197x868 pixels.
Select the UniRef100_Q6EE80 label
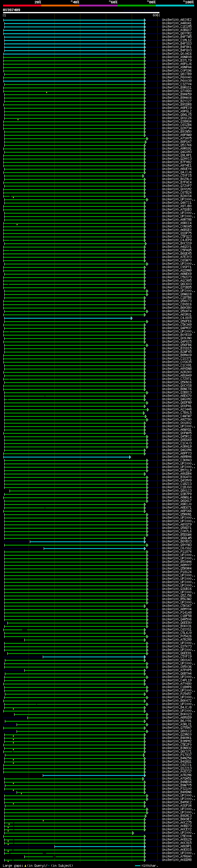pos(176,623)
